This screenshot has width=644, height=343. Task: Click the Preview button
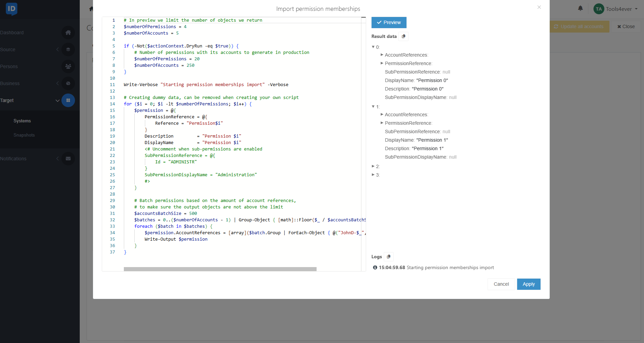pyautogui.click(x=389, y=22)
